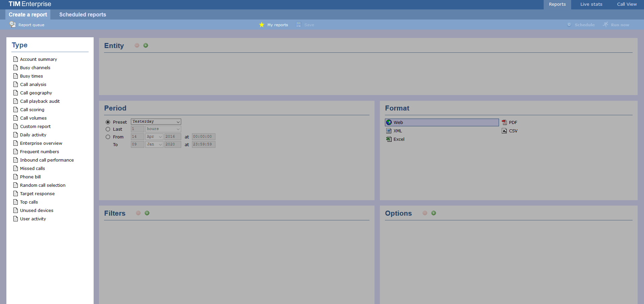Click the From year field 2016
Screen dimensions: 644x304
tap(172, 137)
